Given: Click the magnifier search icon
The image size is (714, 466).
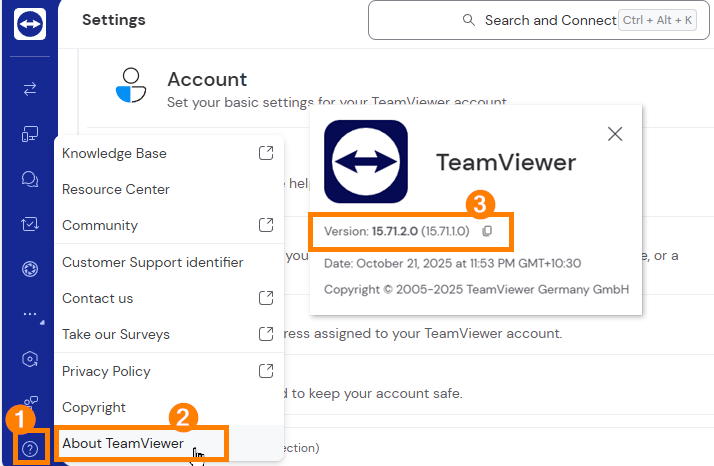Looking at the screenshot, I should [x=469, y=20].
